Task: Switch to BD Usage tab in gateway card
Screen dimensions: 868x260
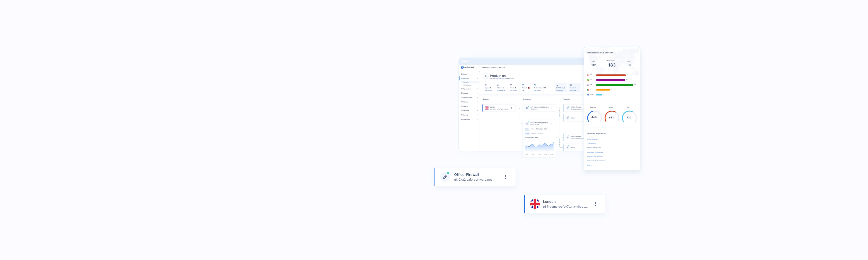Action: (539, 129)
